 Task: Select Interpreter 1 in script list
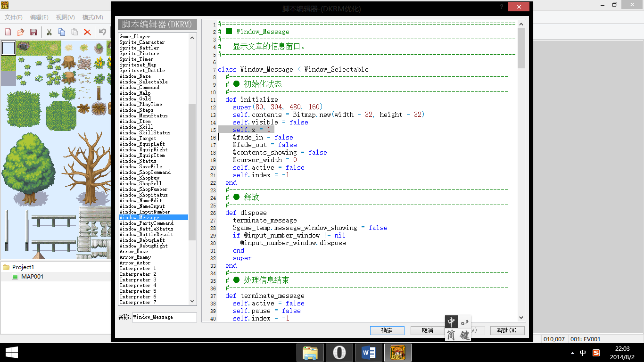point(138,268)
